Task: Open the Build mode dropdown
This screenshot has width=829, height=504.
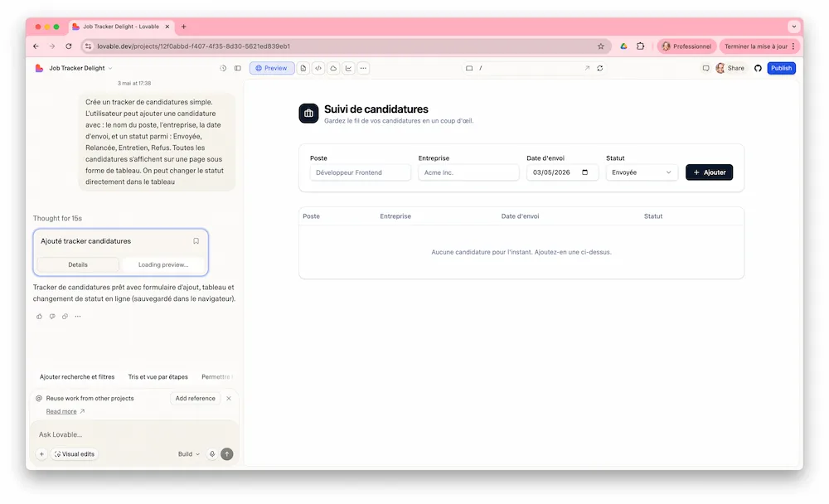Action: 189,453
